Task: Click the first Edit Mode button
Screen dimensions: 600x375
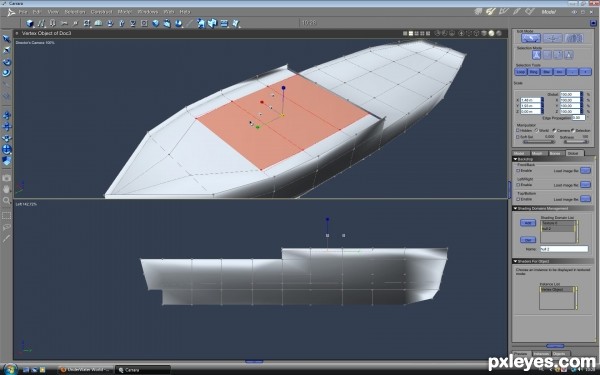Action: [x=531, y=38]
